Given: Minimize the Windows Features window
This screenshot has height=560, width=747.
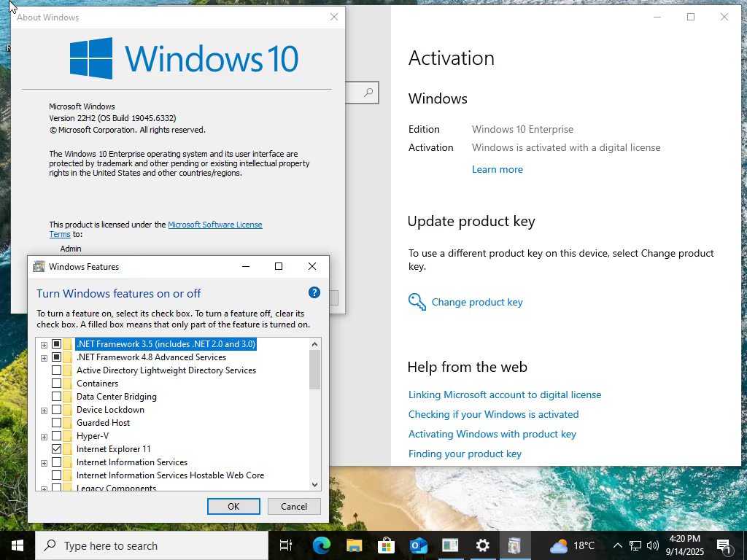Looking at the screenshot, I should [x=246, y=266].
